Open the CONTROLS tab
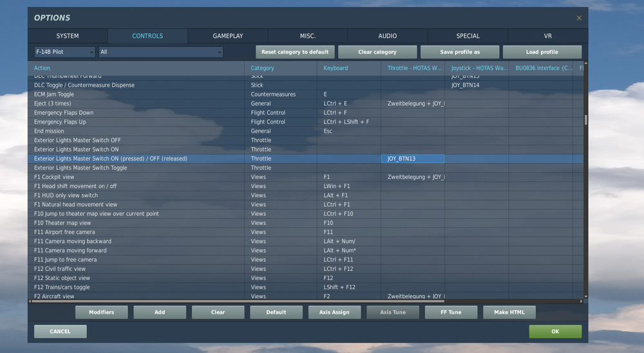This screenshot has height=353, width=644. (147, 36)
